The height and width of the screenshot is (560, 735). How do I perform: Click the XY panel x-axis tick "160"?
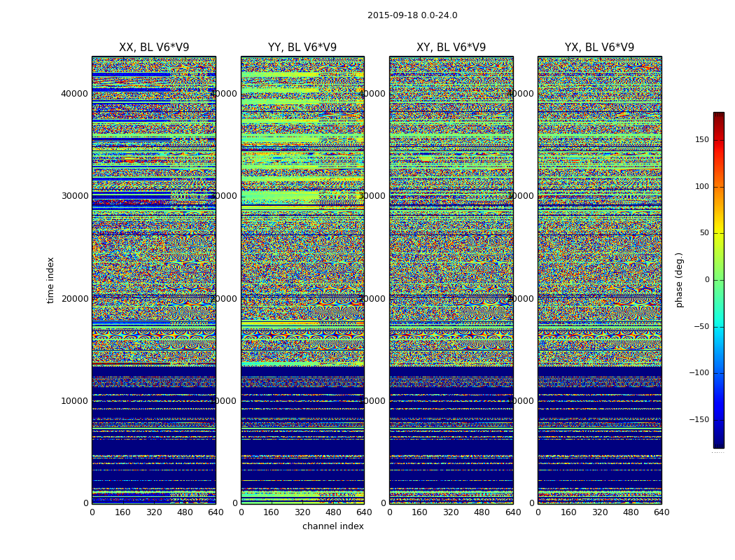tap(420, 512)
